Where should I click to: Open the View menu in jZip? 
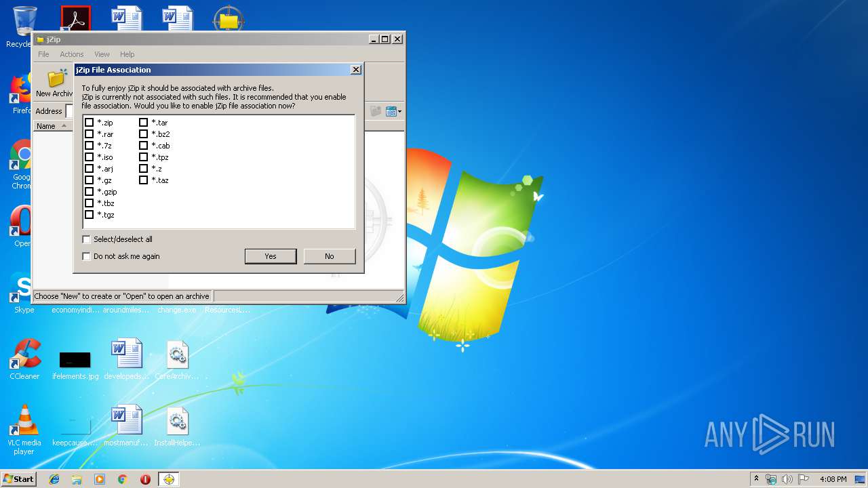tap(102, 54)
